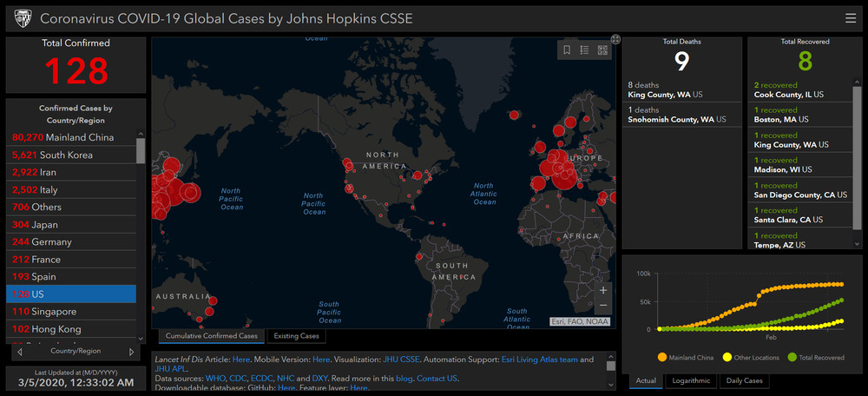Open the JHU CSSE visualization link
This screenshot has height=396, width=868.
[402, 360]
